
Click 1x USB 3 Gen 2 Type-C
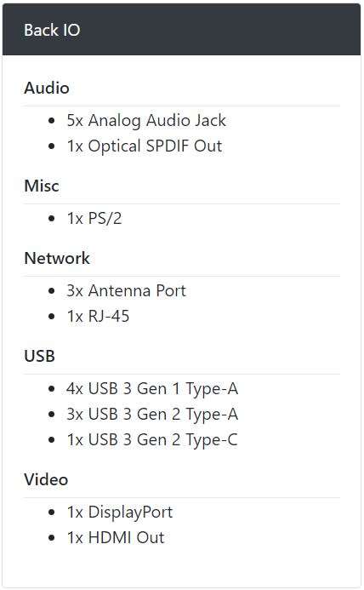click(152, 439)
